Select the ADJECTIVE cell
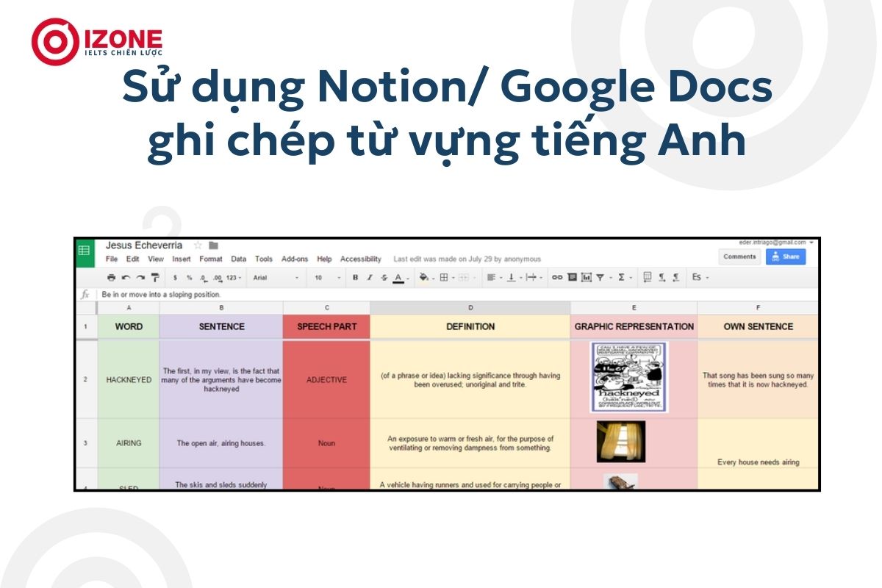 [326, 380]
